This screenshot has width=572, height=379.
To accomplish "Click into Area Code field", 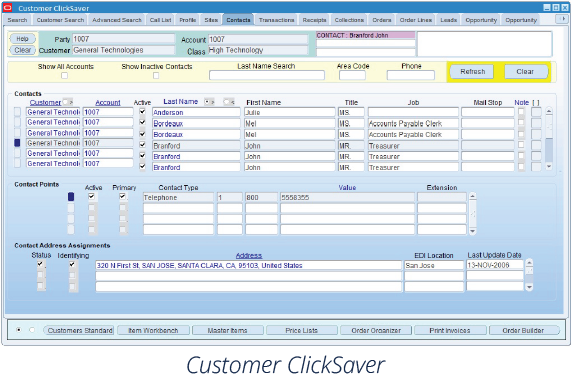I will click(352, 75).
